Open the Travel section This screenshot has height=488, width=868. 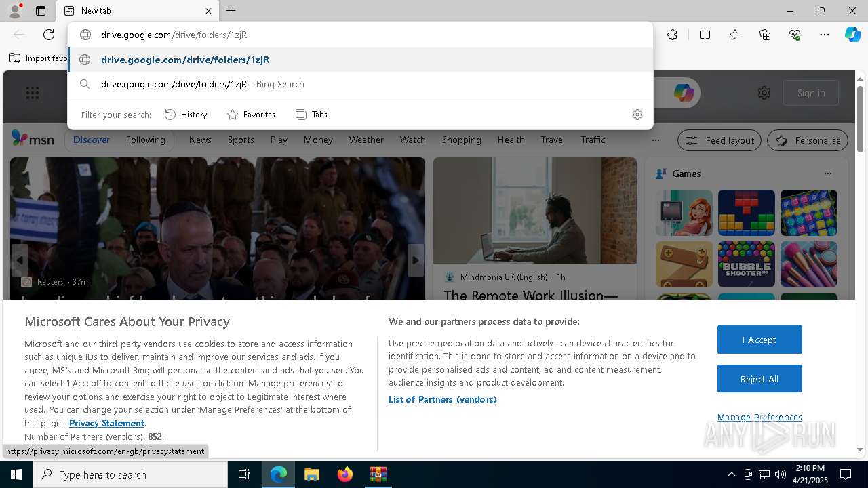point(553,140)
